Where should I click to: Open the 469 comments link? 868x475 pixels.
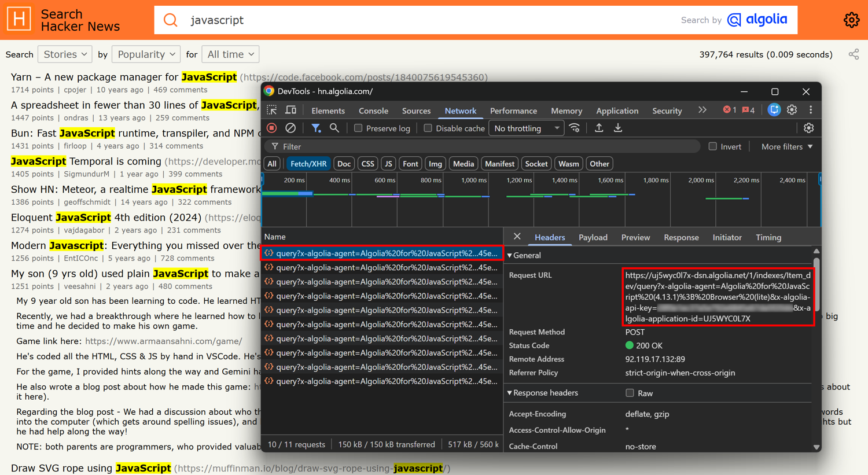click(180, 90)
